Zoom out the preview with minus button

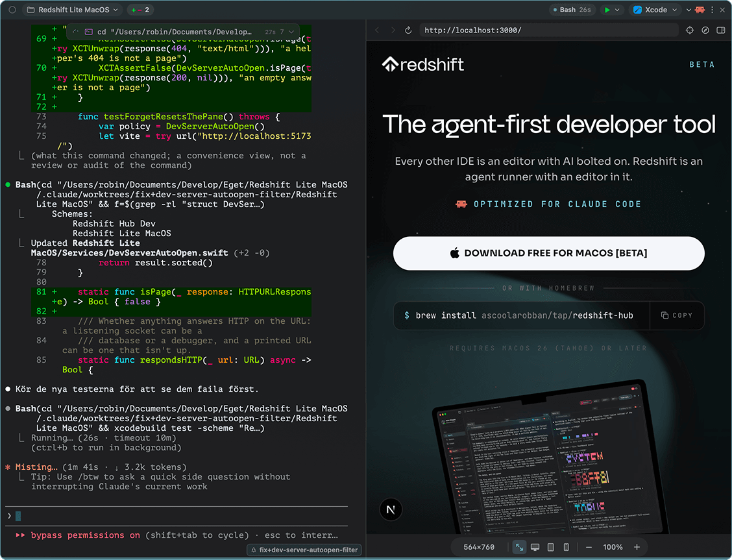pyautogui.click(x=589, y=547)
